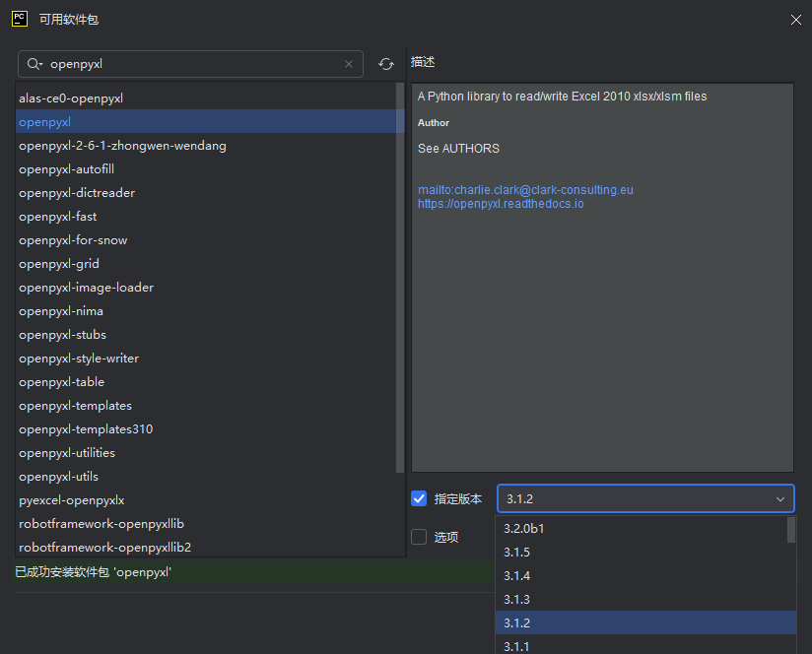The width and height of the screenshot is (812, 654).
Task: Click the version dropdown list scrollbar
Action: point(790,529)
